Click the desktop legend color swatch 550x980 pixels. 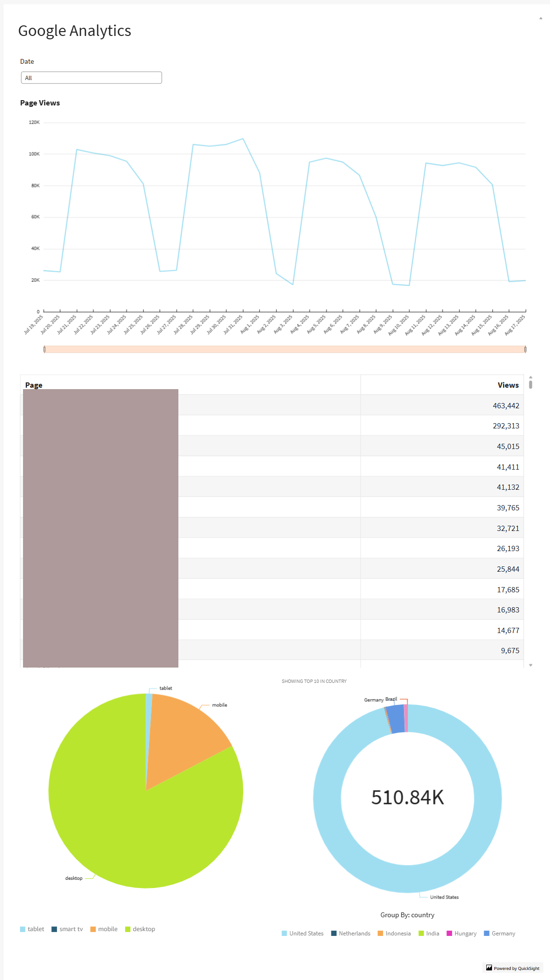[128, 929]
